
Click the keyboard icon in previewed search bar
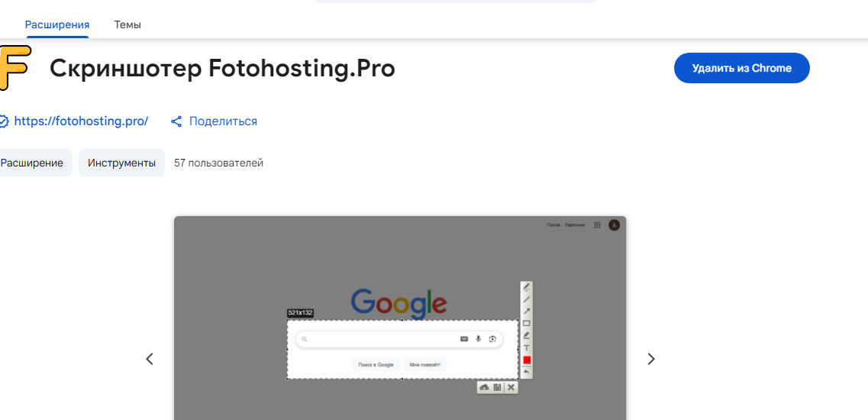(464, 339)
